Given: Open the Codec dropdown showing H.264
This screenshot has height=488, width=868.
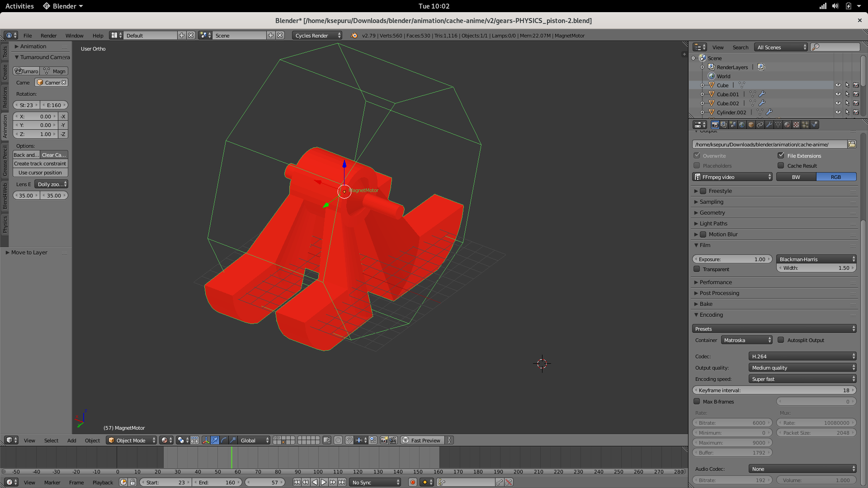Looking at the screenshot, I should [x=802, y=356].
